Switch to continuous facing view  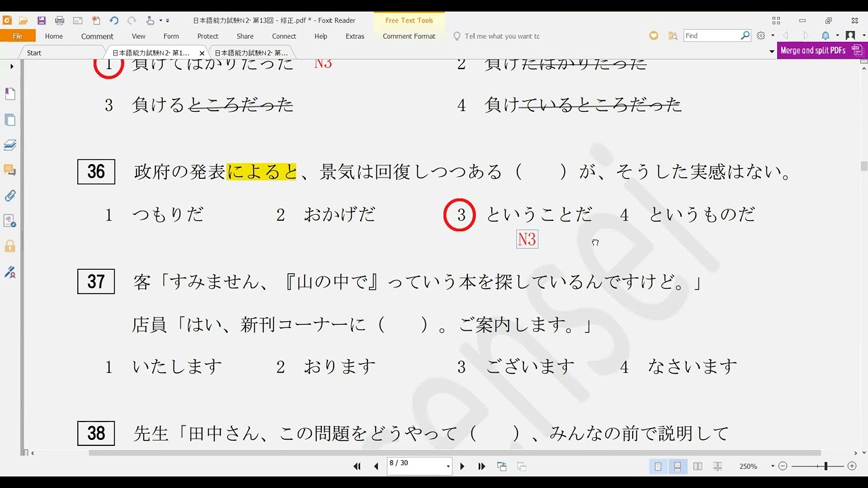(717, 466)
